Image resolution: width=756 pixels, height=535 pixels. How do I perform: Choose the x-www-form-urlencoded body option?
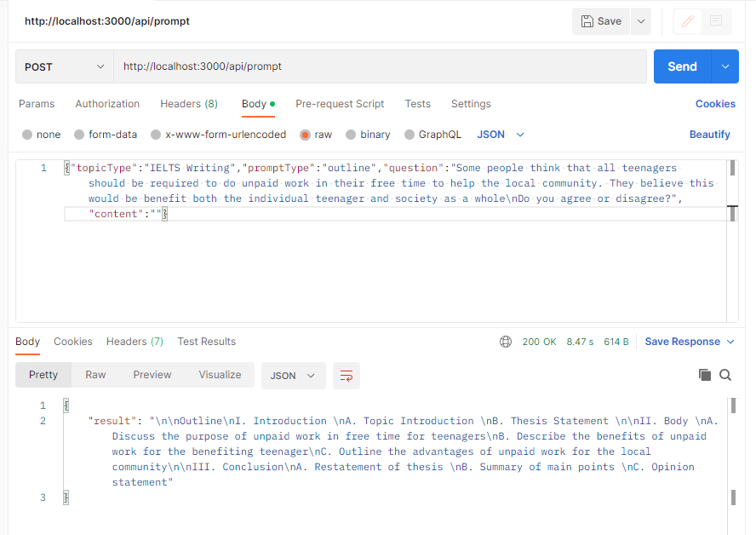(x=156, y=135)
